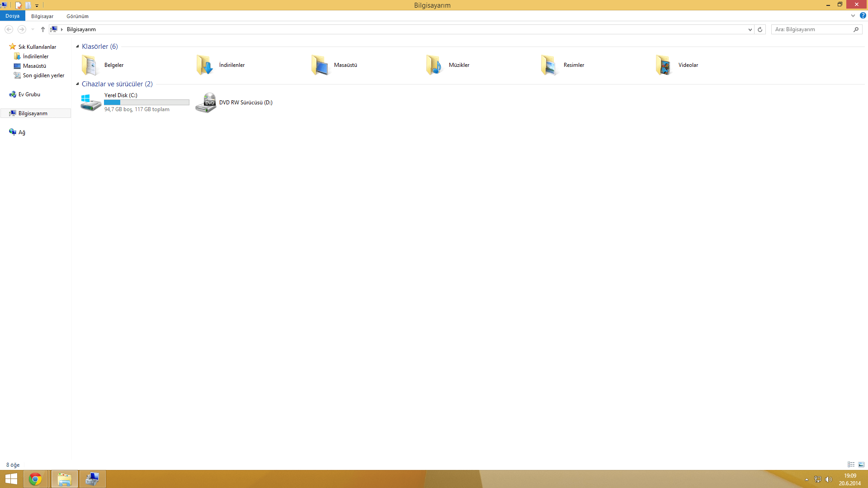
Task: Click the Ara: Bilgisayarım search field
Action: coord(811,29)
